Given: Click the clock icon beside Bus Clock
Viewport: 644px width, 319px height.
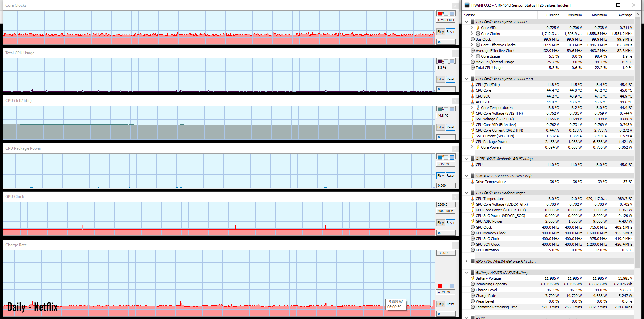Looking at the screenshot, I should pos(473,39).
